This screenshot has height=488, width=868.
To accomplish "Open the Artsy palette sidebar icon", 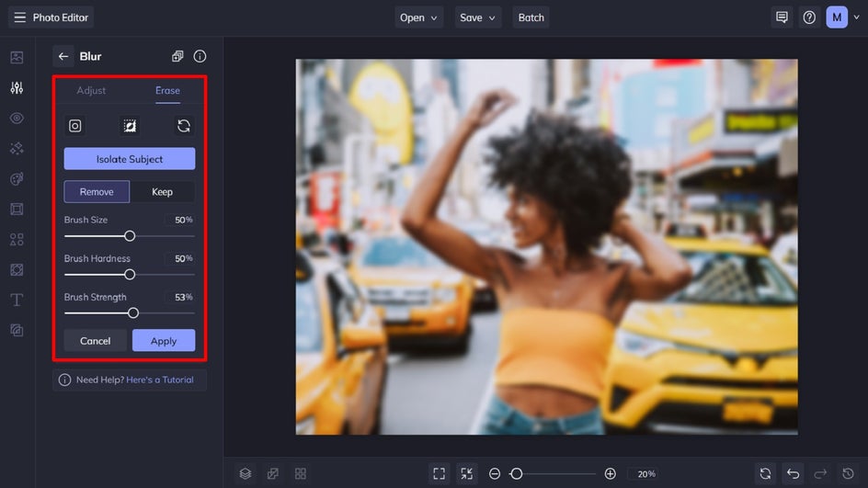I will tap(17, 178).
